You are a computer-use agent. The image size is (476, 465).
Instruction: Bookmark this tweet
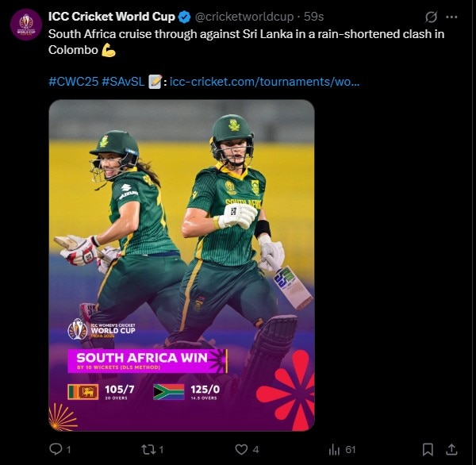[428, 449]
